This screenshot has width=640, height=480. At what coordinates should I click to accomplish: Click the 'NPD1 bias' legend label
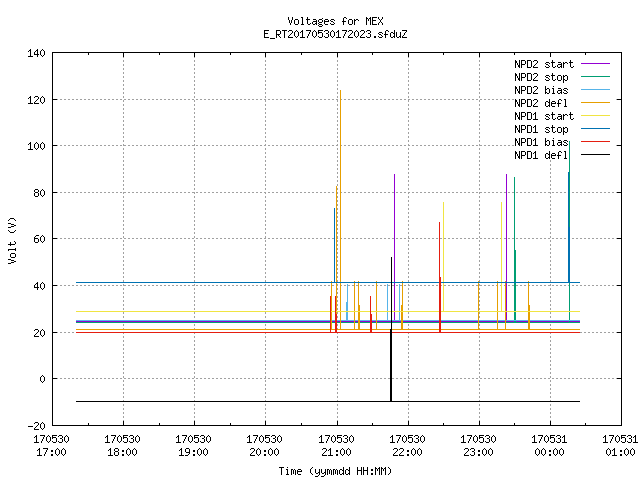pyautogui.click(x=541, y=142)
